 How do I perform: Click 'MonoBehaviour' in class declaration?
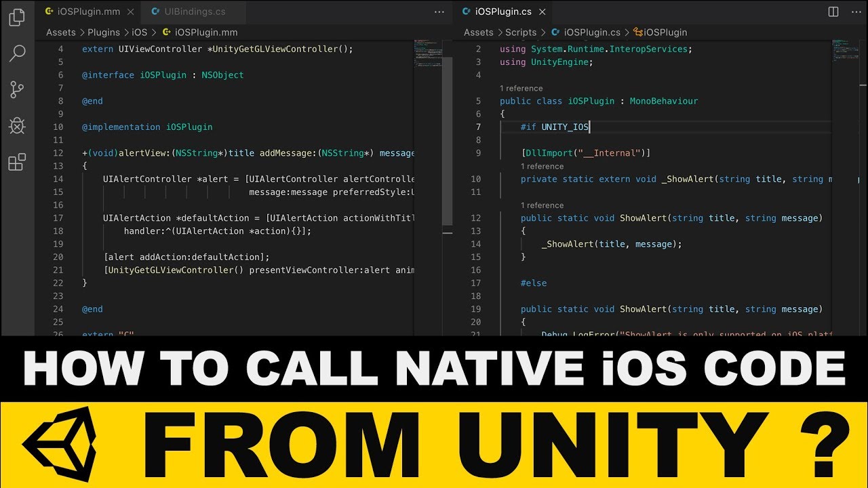[x=664, y=101]
